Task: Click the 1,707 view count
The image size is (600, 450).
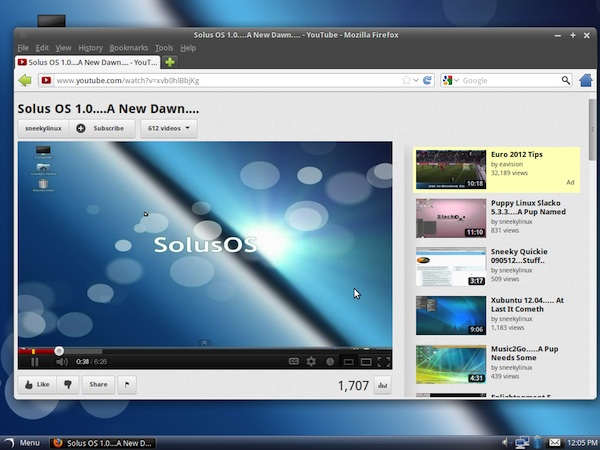Action: (x=353, y=386)
